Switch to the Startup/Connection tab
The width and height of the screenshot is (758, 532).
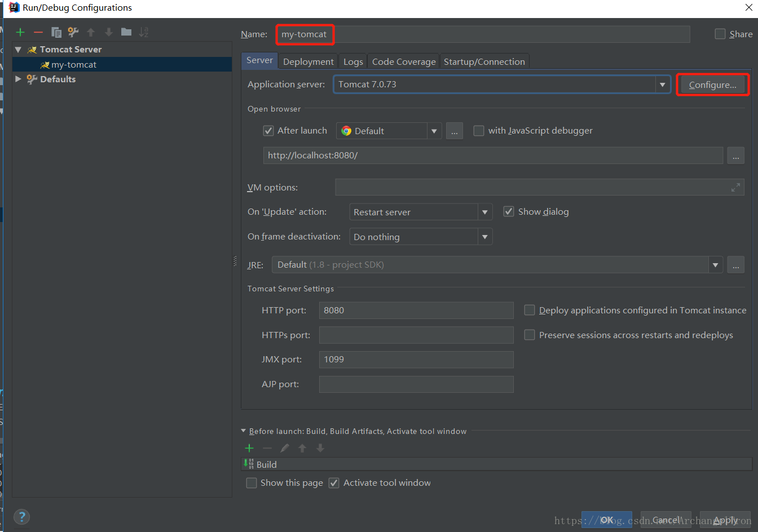point(484,61)
